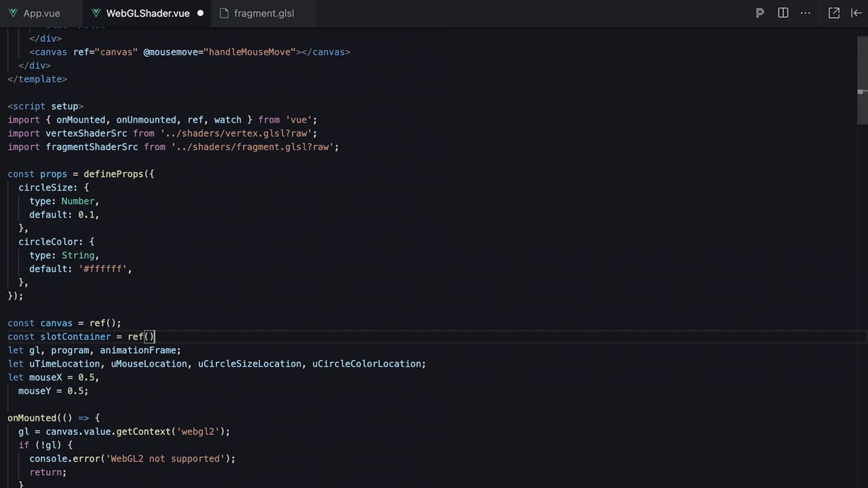868x488 pixels.
Task: Open the More Actions ellipsis menu
Action: 806,13
